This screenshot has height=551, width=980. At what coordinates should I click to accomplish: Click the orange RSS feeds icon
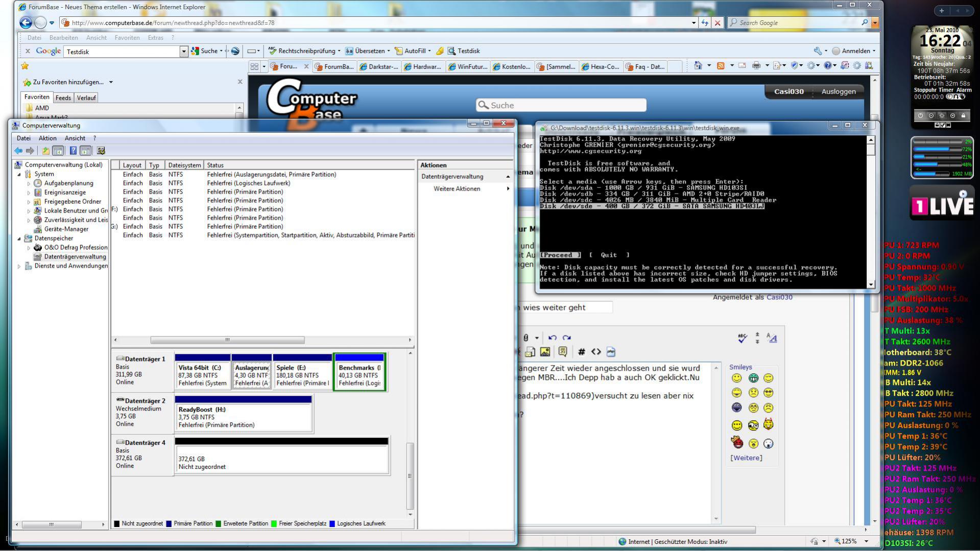coord(721,65)
